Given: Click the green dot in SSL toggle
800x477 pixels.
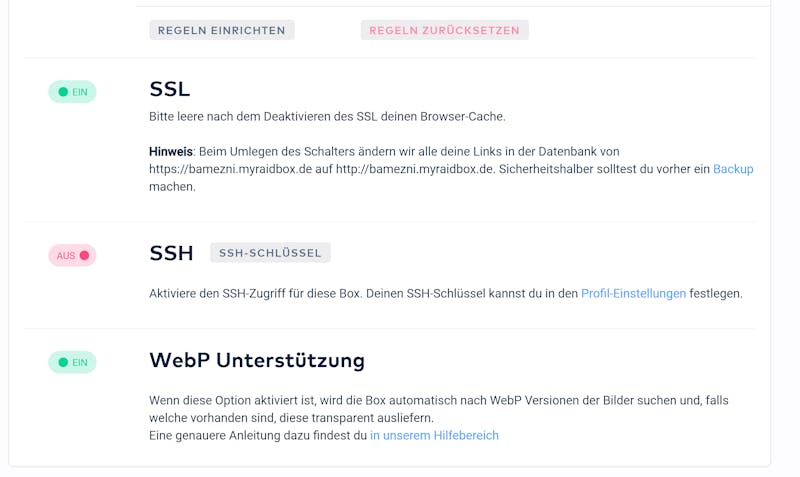Looking at the screenshot, I should pos(63,92).
